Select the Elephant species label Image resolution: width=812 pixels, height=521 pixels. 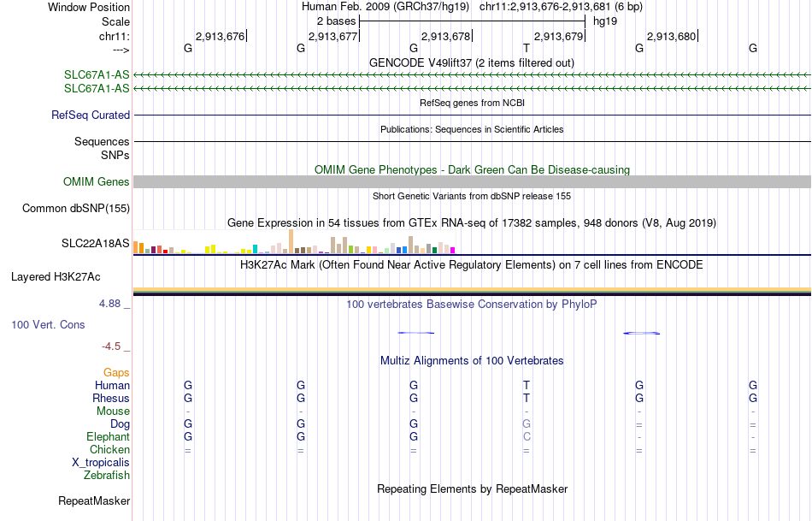(x=108, y=436)
